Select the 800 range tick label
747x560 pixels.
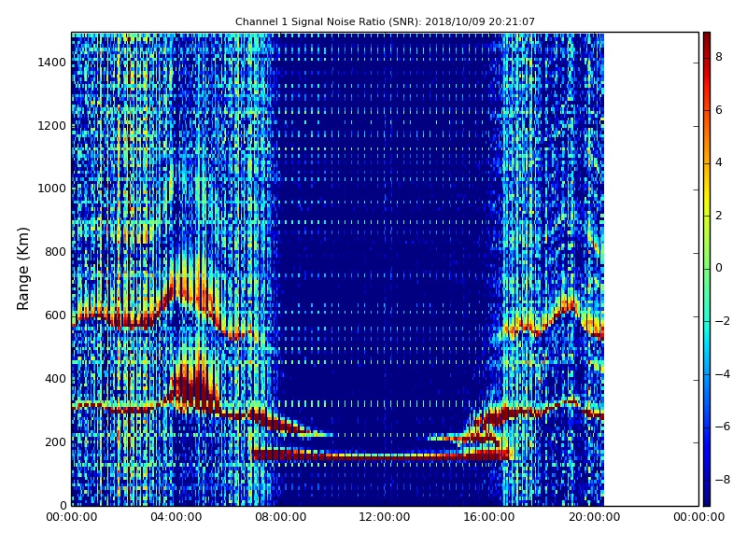click(x=55, y=252)
